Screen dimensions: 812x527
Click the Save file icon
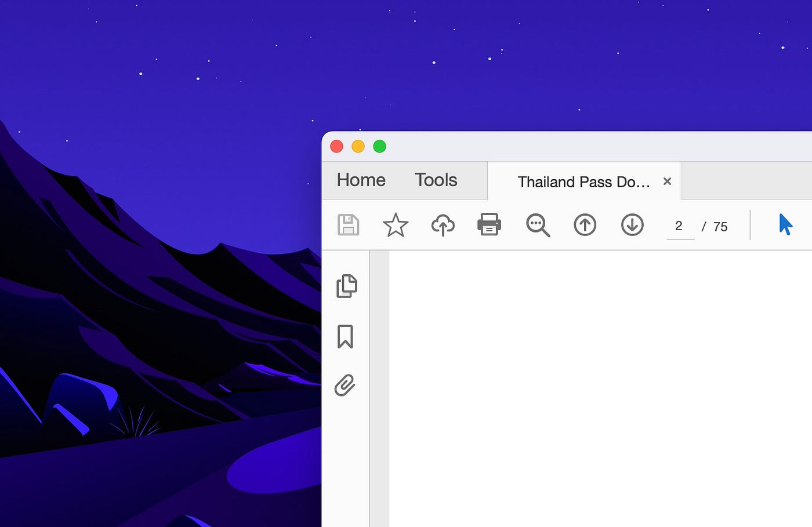point(348,225)
